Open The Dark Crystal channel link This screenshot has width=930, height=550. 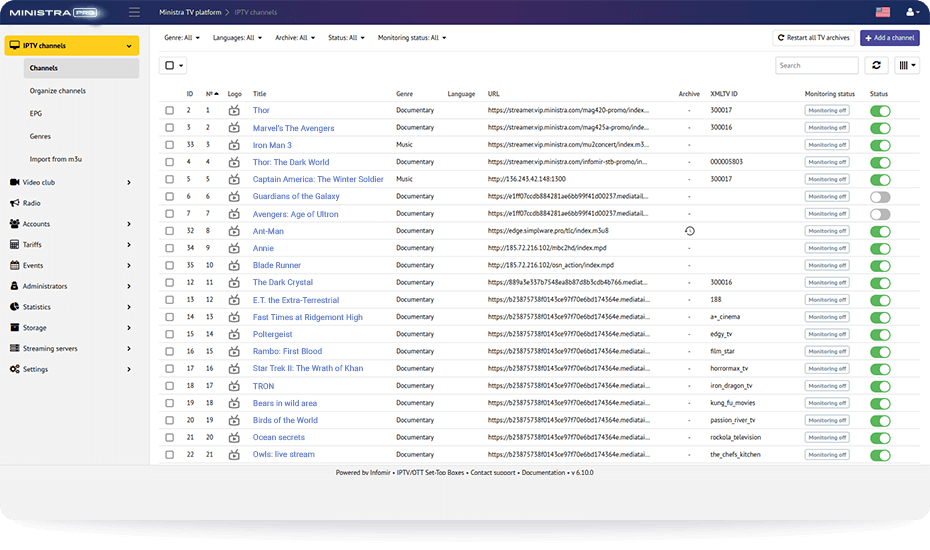click(282, 283)
